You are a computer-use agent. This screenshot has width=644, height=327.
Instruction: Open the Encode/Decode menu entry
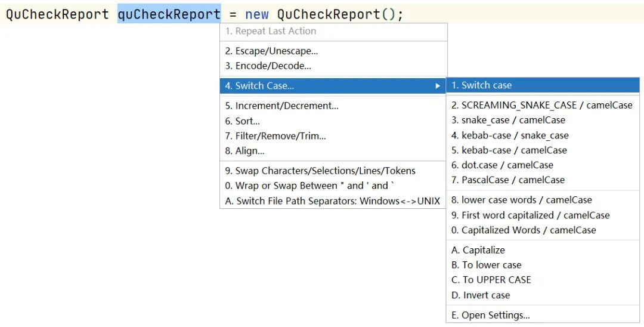(x=333, y=66)
